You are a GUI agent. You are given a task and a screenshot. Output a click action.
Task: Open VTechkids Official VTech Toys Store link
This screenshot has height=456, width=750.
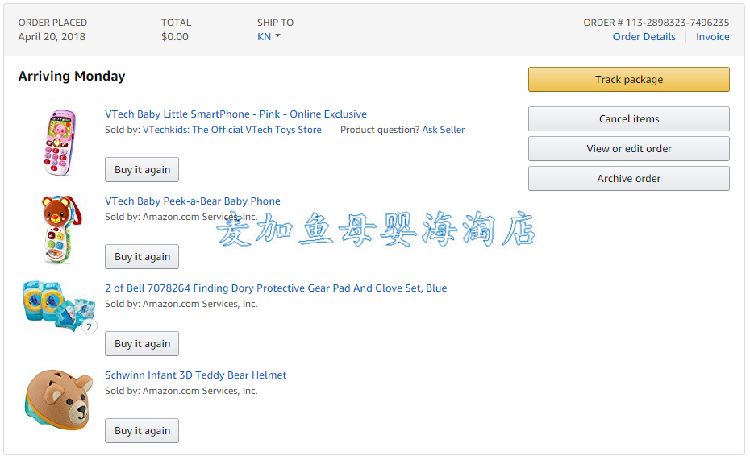pos(232,130)
